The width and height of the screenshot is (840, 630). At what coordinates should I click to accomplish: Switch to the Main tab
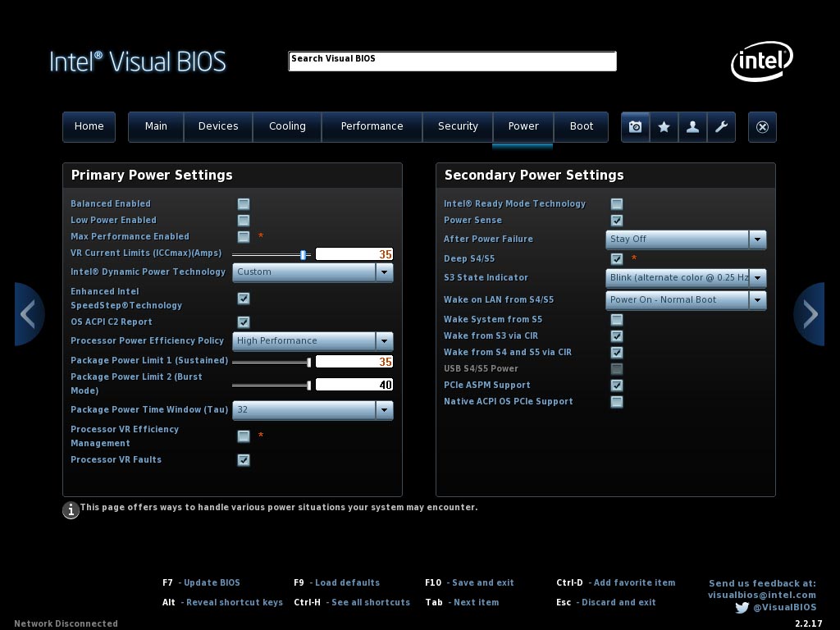tap(156, 126)
